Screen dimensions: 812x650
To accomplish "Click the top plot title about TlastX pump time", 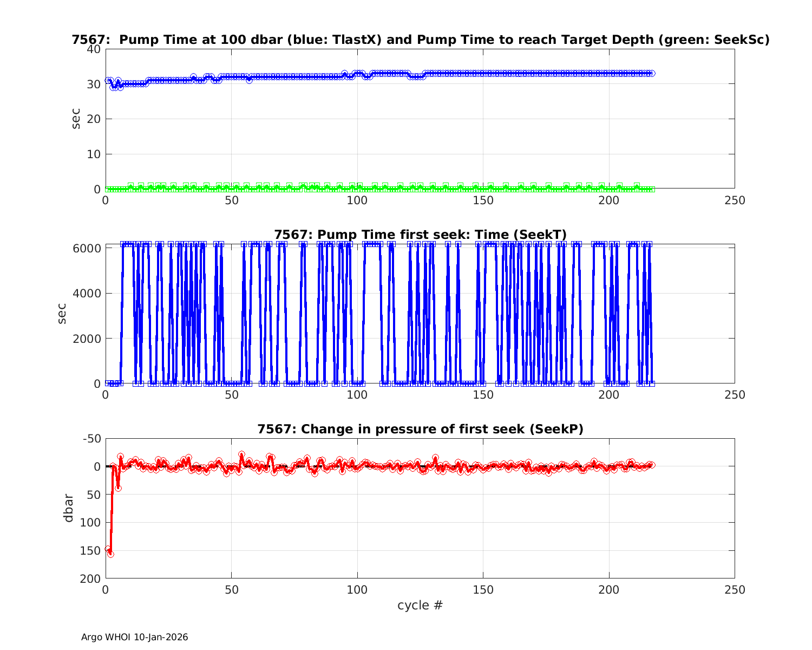I will 420,40.
